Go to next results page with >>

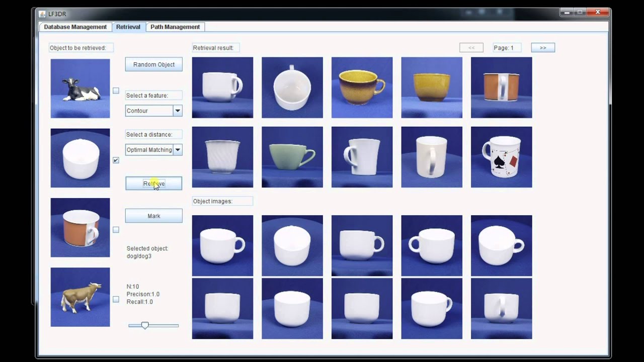coord(543,48)
